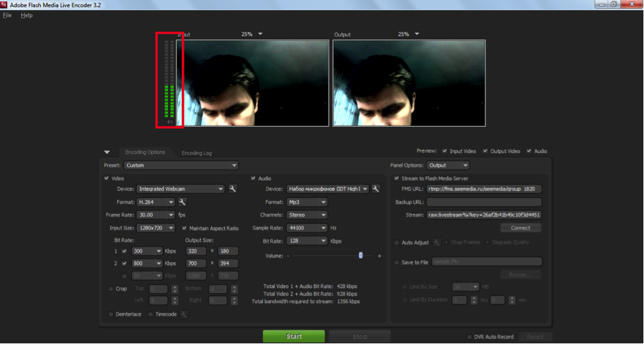
Task: Toggle the Audio encoding checkbox
Action: [x=253, y=178]
